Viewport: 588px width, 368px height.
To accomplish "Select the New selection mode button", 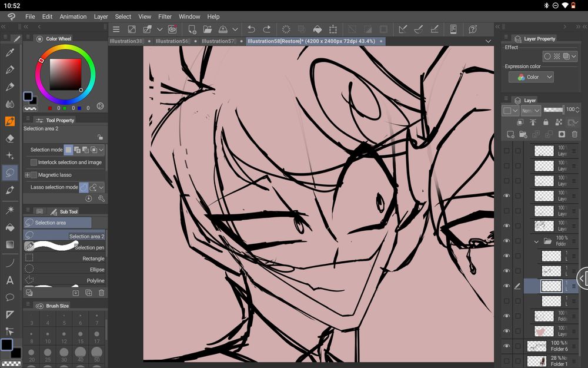I will pos(68,150).
